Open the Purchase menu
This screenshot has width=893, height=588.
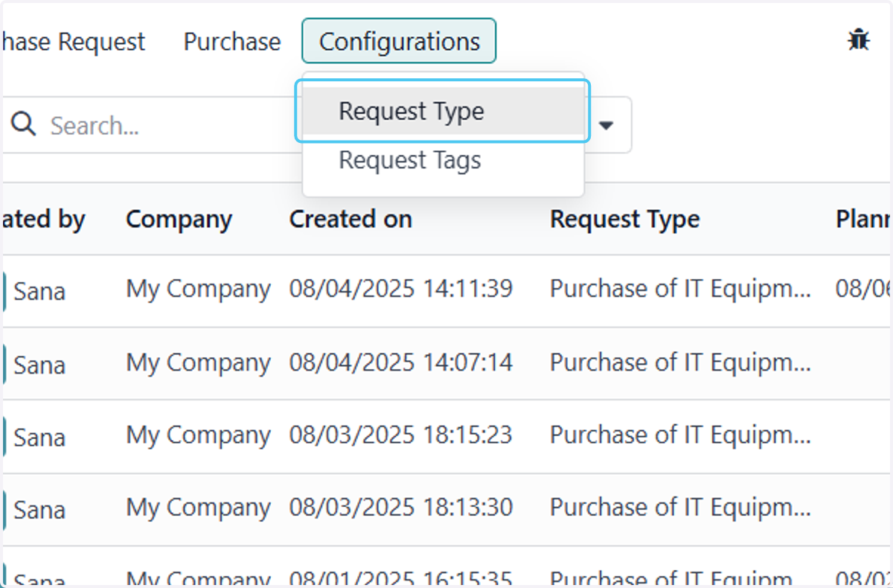232,42
